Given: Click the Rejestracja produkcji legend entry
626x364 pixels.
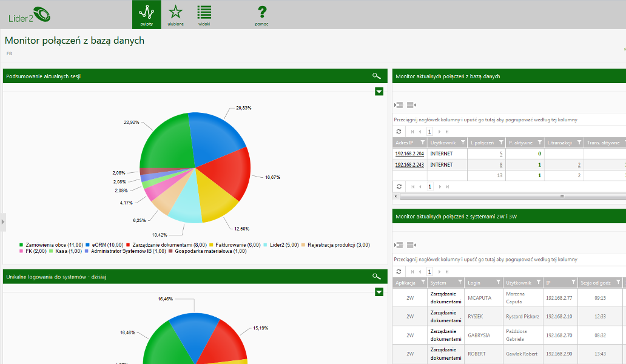Looking at the screenshot, I should [336, 245].
